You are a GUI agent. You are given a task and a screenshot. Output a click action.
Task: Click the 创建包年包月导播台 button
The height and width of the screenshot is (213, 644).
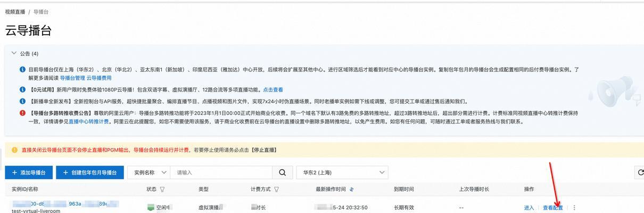point(90,173)
